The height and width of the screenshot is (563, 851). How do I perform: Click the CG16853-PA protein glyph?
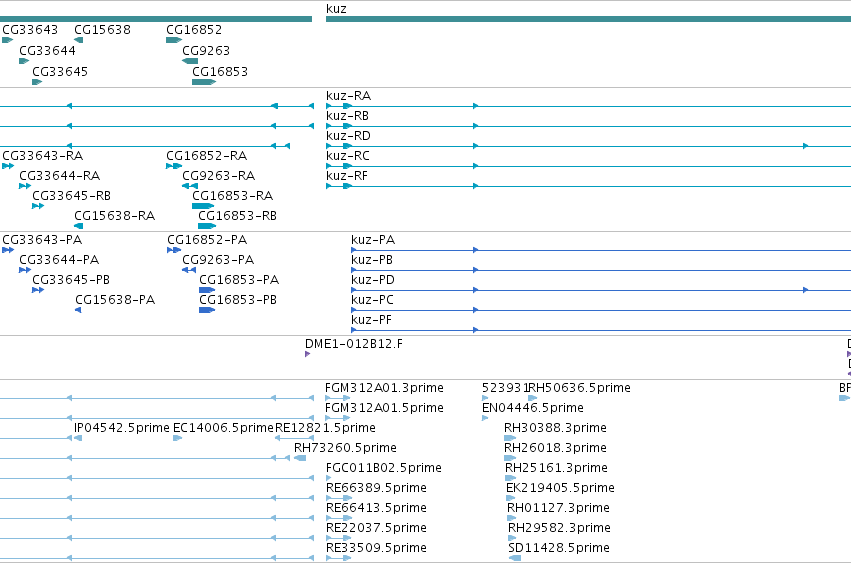207,290
